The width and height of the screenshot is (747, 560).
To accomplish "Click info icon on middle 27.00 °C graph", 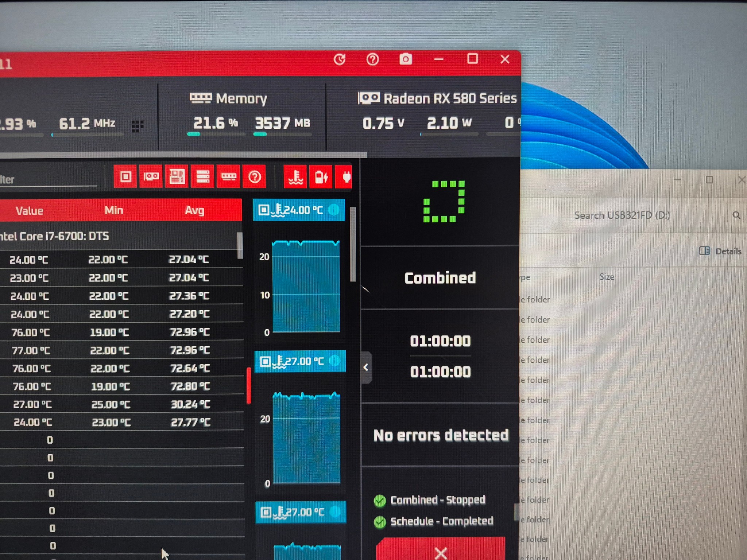I will [x=334, y=361].
